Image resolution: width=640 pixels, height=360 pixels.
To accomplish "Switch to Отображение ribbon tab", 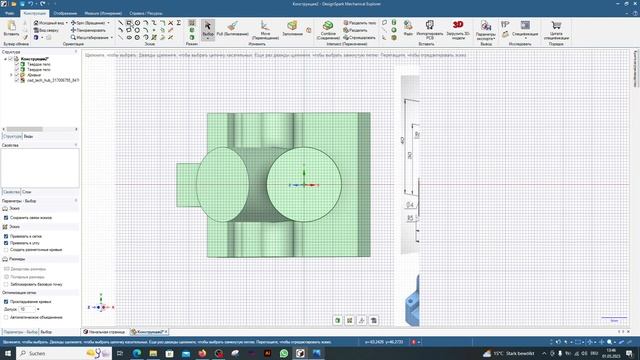I will pyautogui.click(x=65, y=13).
